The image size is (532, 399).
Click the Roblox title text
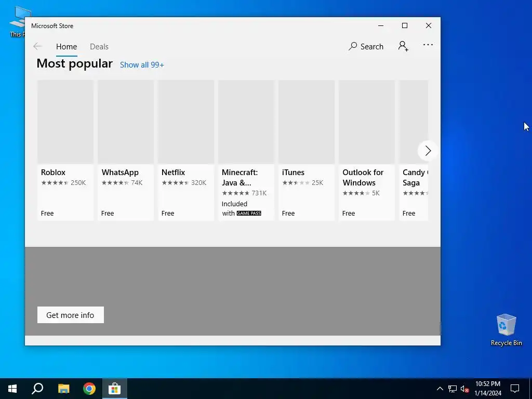(54, 172)
